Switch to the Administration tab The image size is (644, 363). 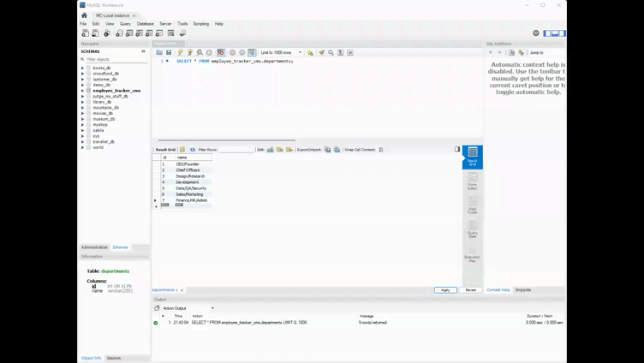(x=94, y=247)
